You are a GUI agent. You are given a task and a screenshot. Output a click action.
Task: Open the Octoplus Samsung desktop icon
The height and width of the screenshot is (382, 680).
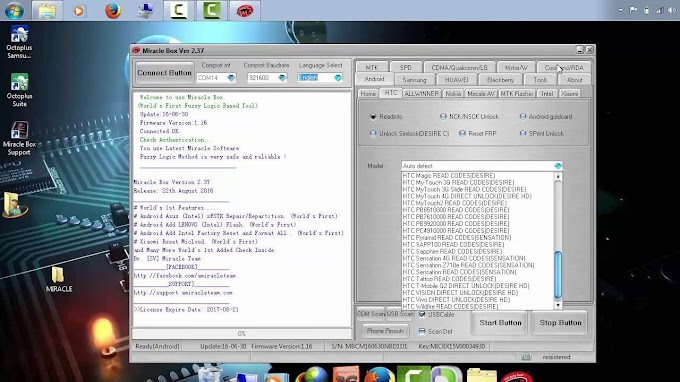(x=19, y=42)
